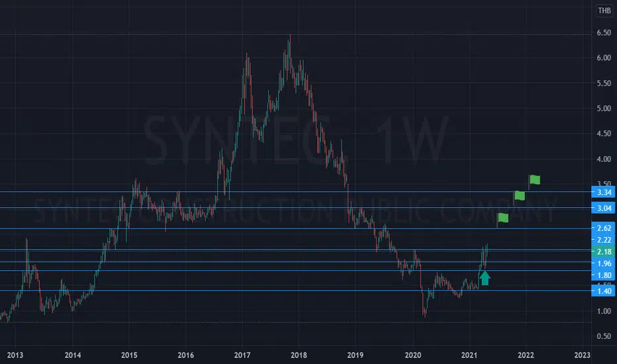Click the 4.00 price axis value
Screen dimensions: 617x364
(x=604, y=159)
